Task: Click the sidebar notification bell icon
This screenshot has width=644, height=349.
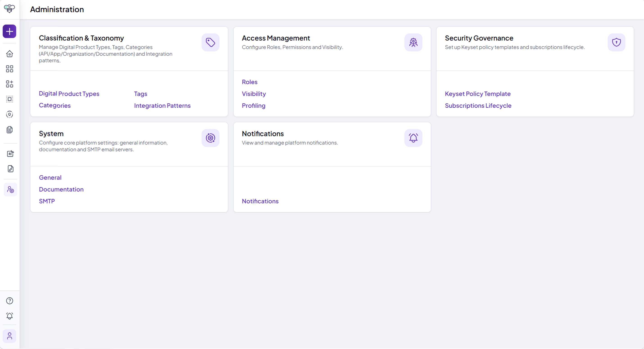Action: click(9, 316)
